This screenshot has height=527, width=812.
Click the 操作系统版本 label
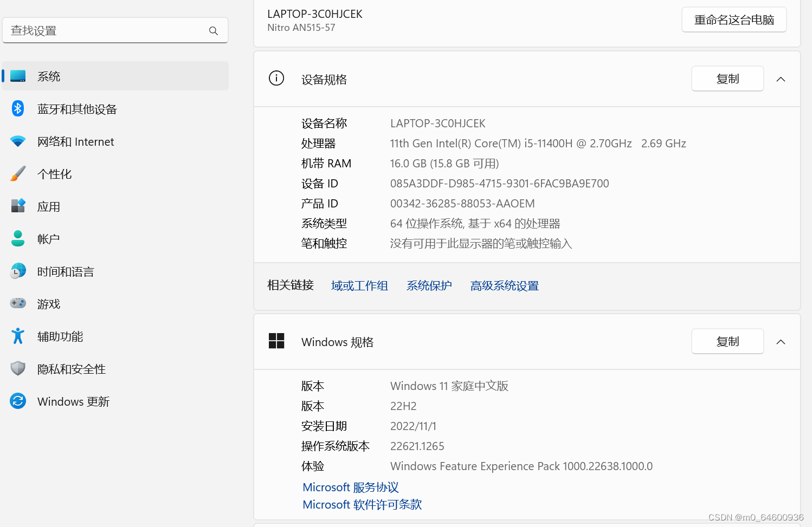point(336,446)
